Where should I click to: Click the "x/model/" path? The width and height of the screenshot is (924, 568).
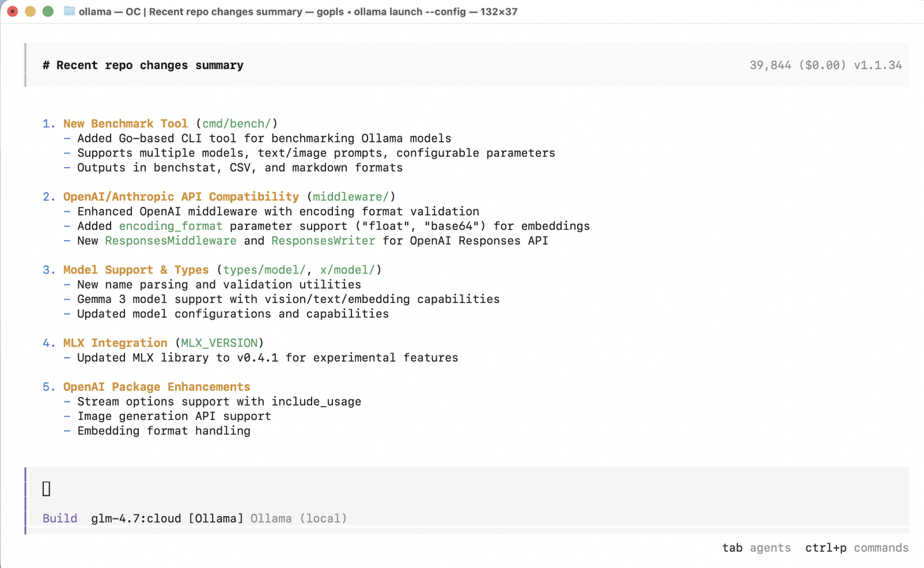347,270
